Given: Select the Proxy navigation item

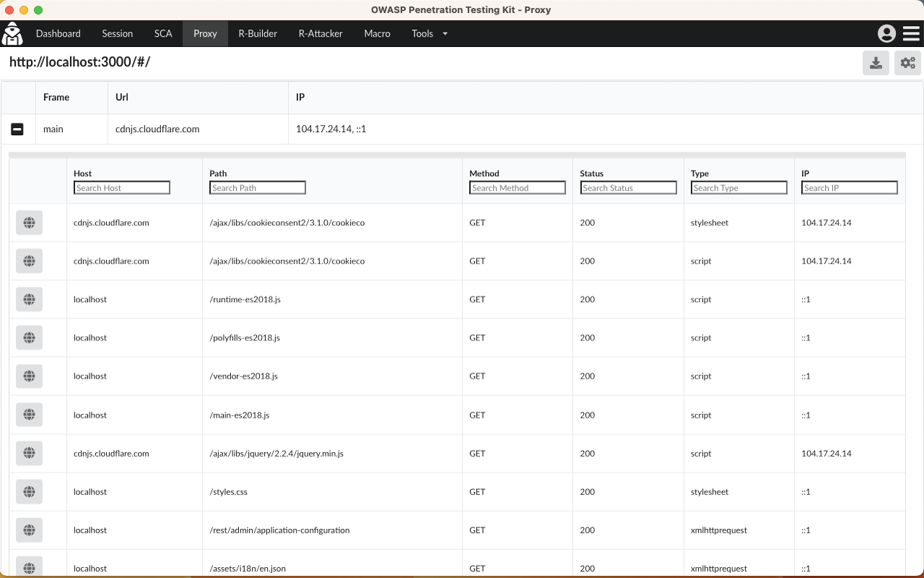Looking at the screenshot, I should pyautogui.click(x=205, y=33).
